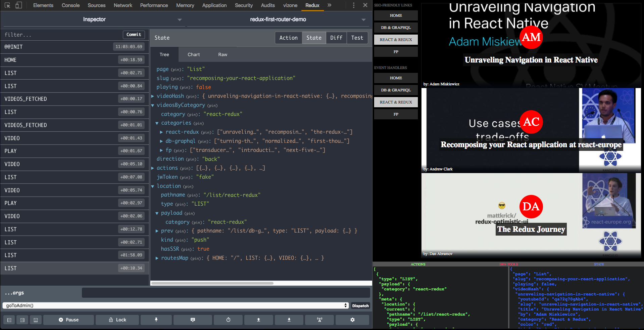Switch monitor layout to left dock icon

coord(9,320)
